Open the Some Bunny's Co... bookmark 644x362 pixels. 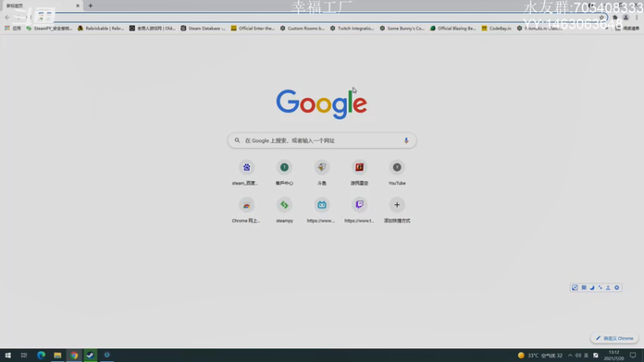[402, 28]
